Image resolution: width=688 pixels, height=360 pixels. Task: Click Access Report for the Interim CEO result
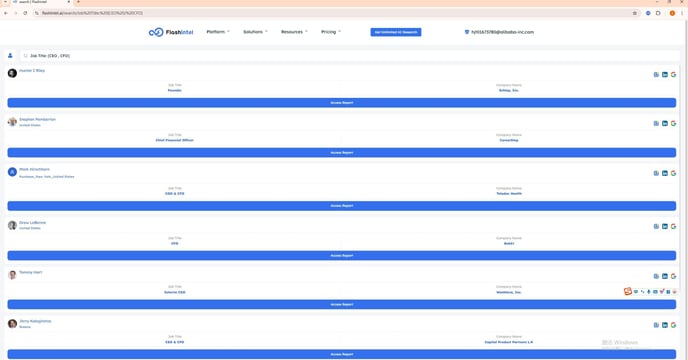(342, 304)
